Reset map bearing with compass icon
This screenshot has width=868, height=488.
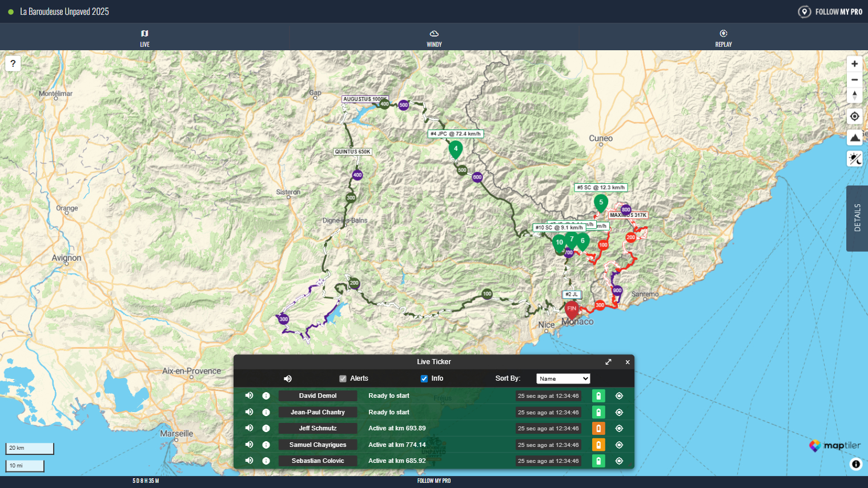pos(854,95)
